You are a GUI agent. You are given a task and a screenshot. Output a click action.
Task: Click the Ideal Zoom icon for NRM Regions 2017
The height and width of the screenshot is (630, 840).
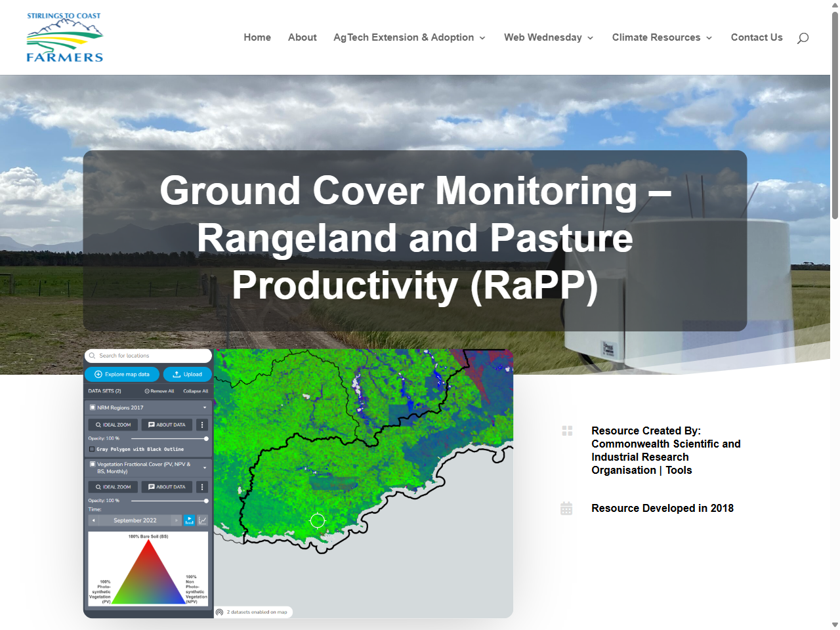[113, 425]
